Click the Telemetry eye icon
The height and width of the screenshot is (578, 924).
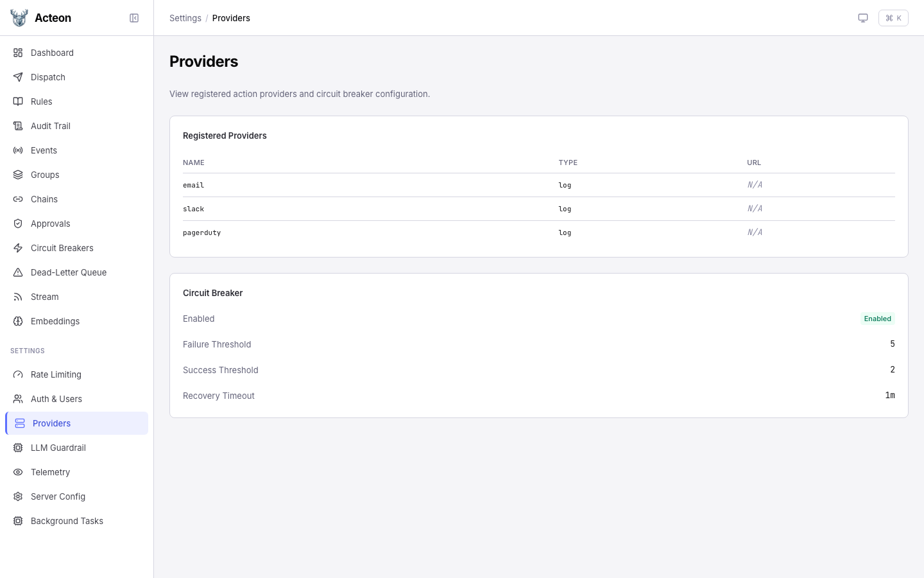(18, 472)
